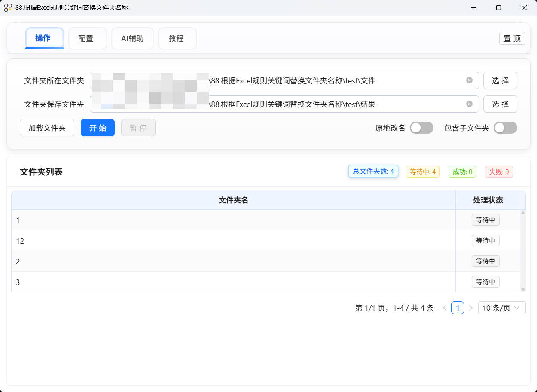Screen dimensions: 537x392
Task: Click the 置顶 pin button
Action: (512, 38)
